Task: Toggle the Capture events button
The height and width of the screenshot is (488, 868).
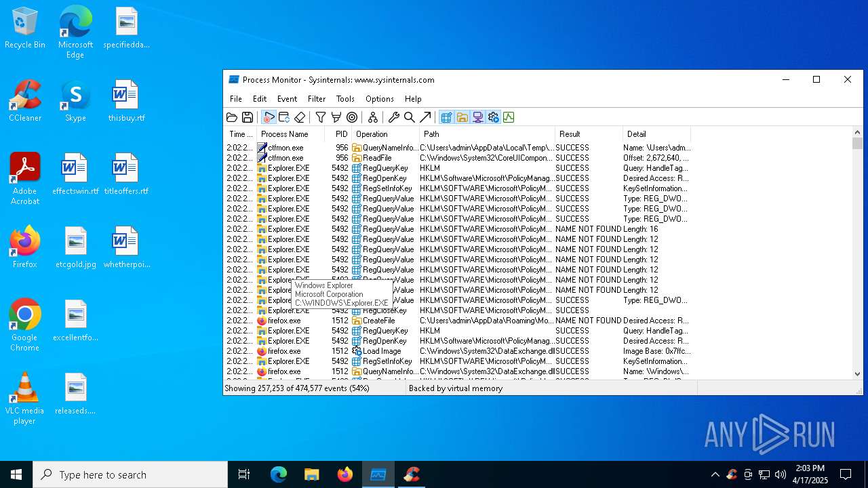Action: pyautogui.click(x=269, y=117)
